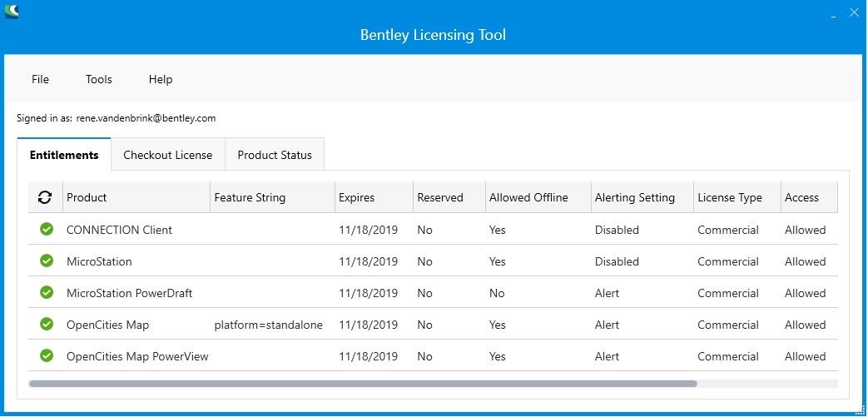
Task: Sort by the Allowed Offline column header
Action: pyautogui.click(x=538, y=197)
